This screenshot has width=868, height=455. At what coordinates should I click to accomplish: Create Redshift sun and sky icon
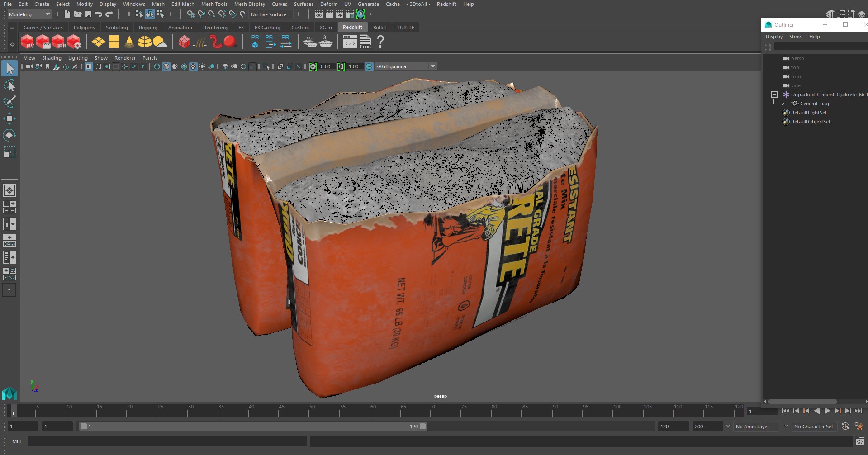pyautogui.click(x=160, y=42)
